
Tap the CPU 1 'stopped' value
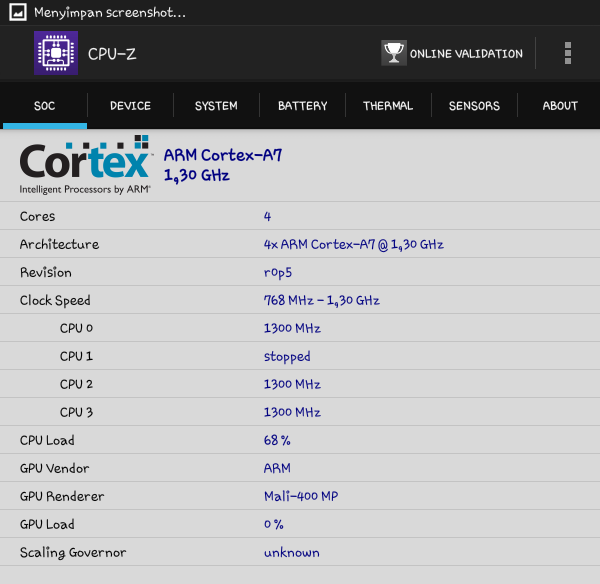click(287, 357)
